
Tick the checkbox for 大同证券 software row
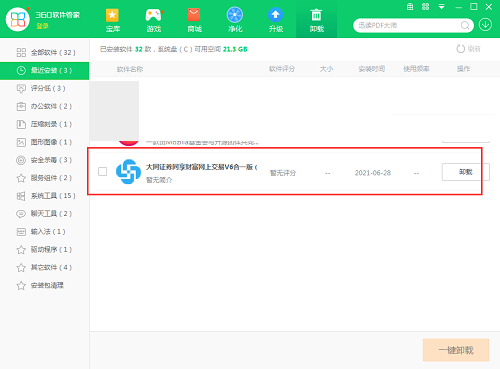click(103, 172)
